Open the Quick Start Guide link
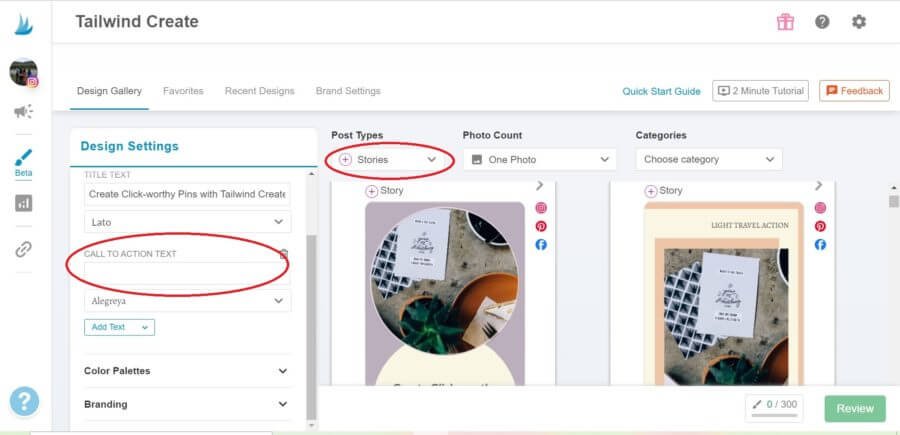Image resolution: width=900 pixels, height=435 pixels. point(661,91)
